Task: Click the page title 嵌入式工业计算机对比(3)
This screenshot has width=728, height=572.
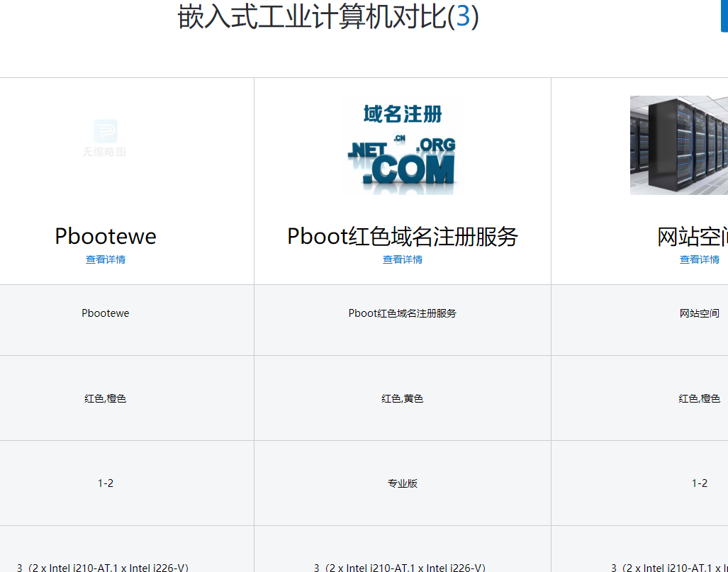Action: (328, 20)
